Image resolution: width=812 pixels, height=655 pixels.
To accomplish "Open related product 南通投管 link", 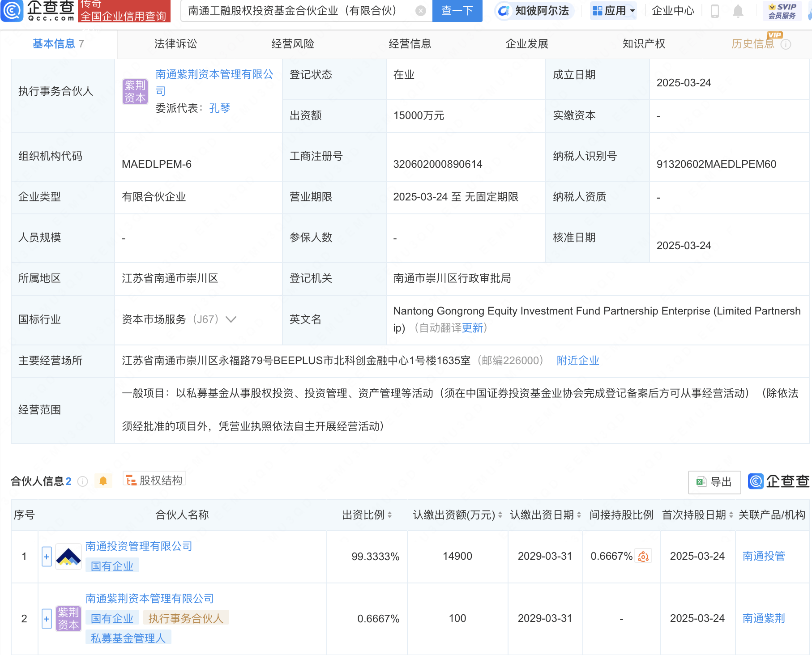I will 764,556.
